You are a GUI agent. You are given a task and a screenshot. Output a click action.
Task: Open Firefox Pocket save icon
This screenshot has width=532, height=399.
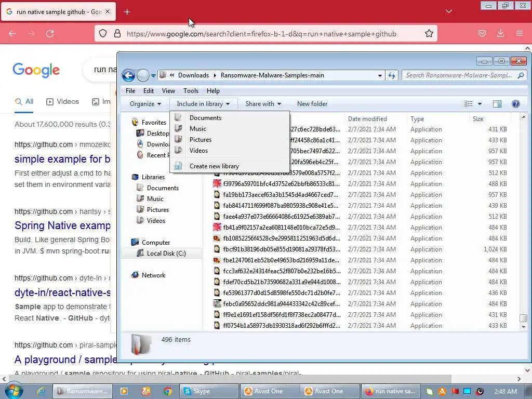point(482,34)
